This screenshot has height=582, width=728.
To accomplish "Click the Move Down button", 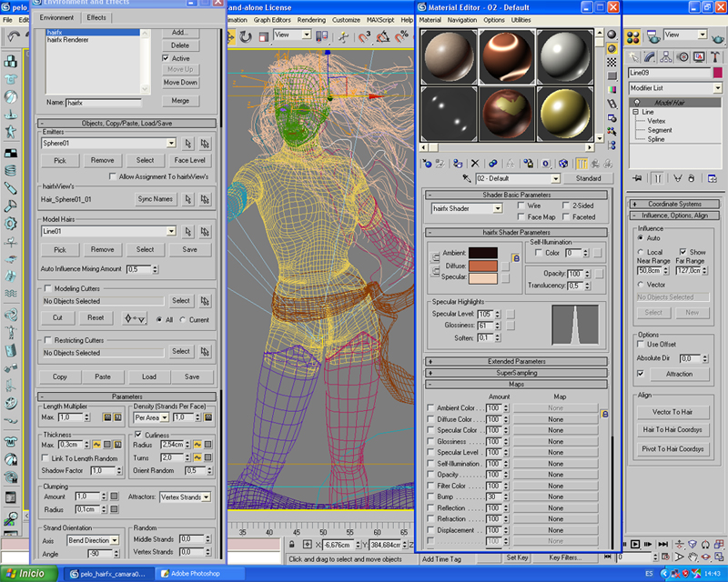I will (x=180, y=82).
